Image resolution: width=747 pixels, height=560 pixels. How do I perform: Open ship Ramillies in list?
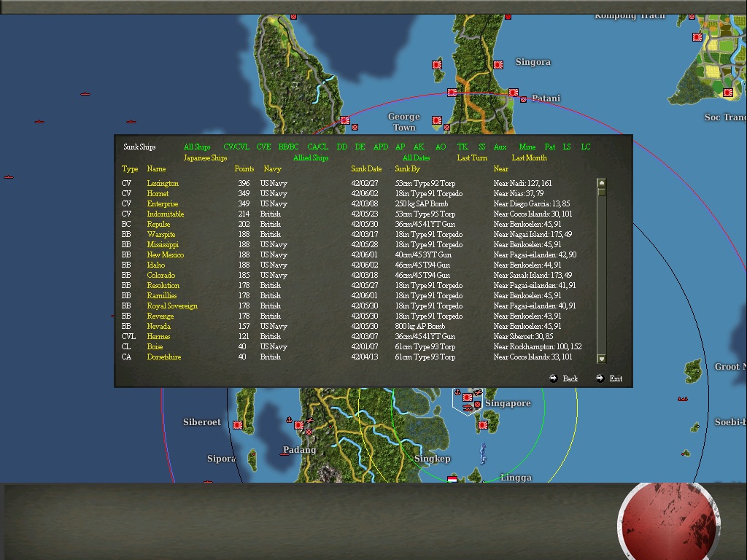pos(161,296)
